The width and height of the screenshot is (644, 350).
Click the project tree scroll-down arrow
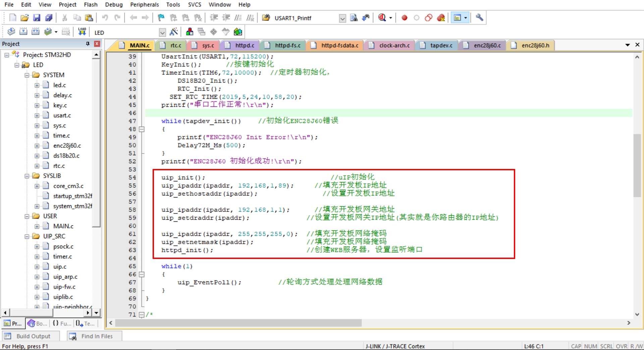pyautogui.click(x=96, y=313)
